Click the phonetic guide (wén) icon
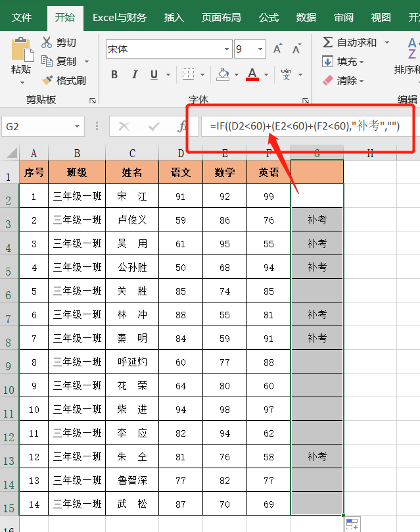This screenshot has width=420, height=532. pos(287,74)
